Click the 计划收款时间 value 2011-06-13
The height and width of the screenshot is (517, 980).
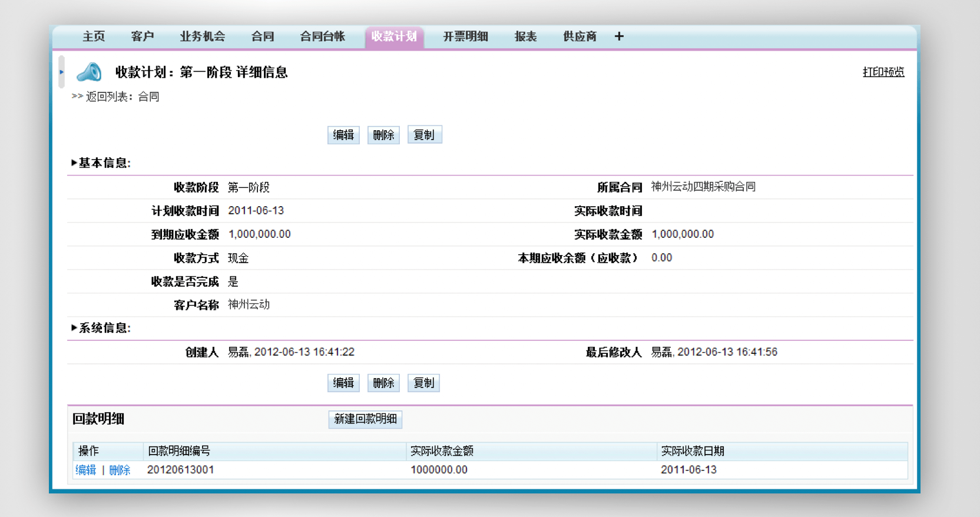point(256,210)
